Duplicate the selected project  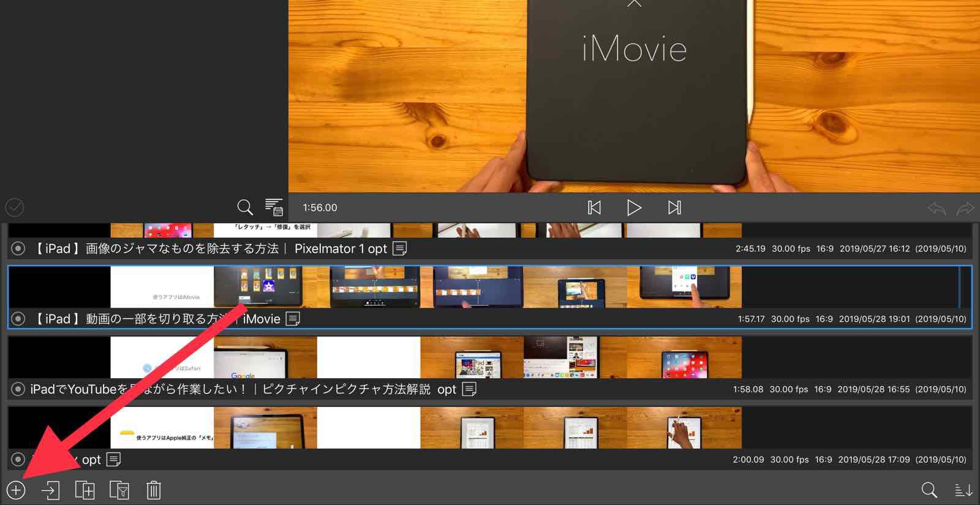pyautogui.click(x=85, y=490)
